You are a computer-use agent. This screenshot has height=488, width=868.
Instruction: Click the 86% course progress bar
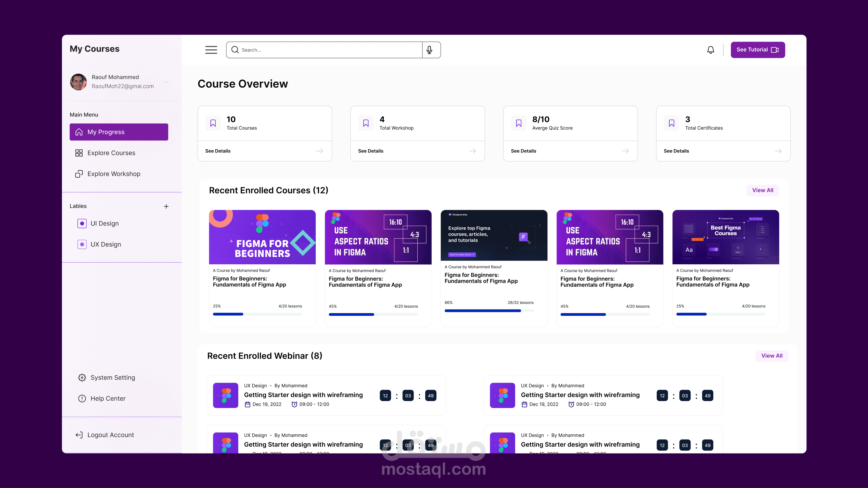489,310
